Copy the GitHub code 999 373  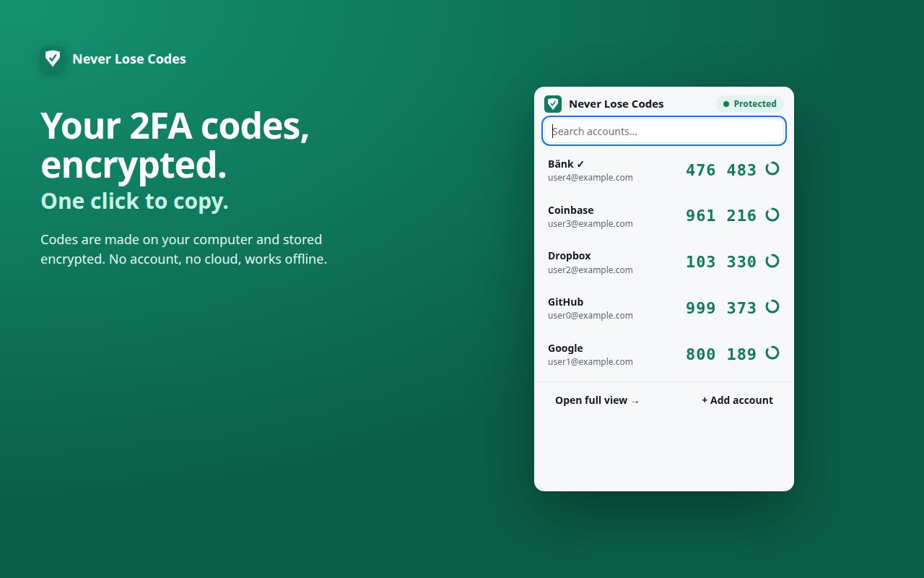click(721, 308)
